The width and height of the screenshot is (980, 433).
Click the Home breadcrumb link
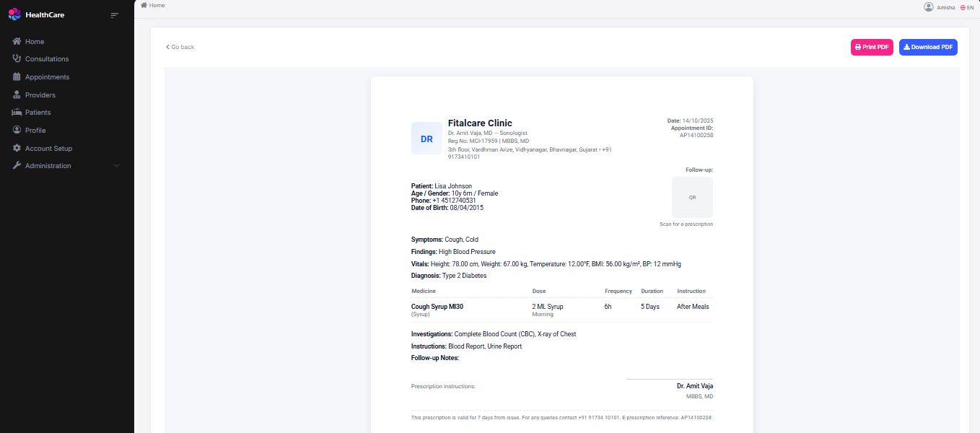pos(153,5)
